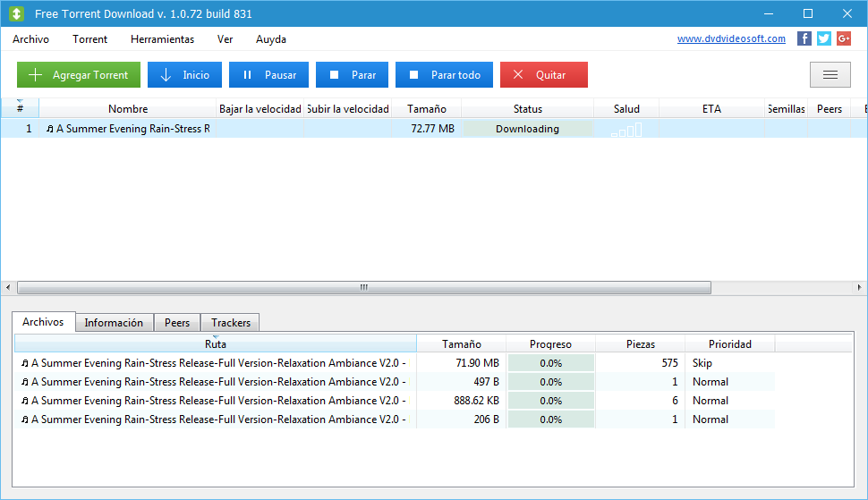This screenshot has height=500, width=868.
Task: Sort files by Piezas column header
Action: coord(641,343)
